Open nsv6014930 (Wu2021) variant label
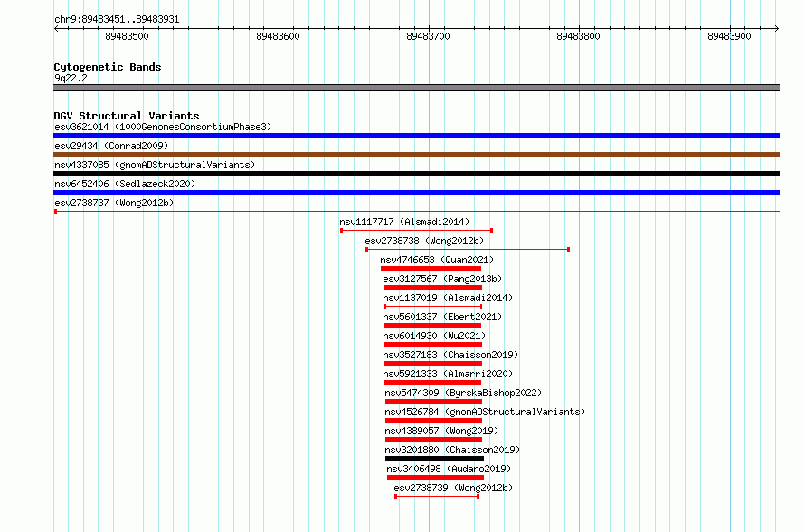The width and height of the screenshot is (805, 532). click(x=434, y=336)
